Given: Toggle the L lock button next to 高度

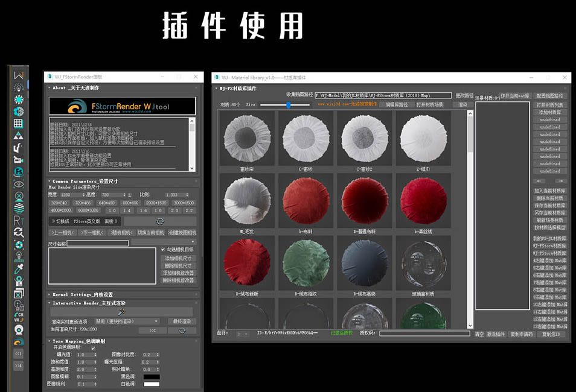Looking at the screenshot, I should click(130, 195).
